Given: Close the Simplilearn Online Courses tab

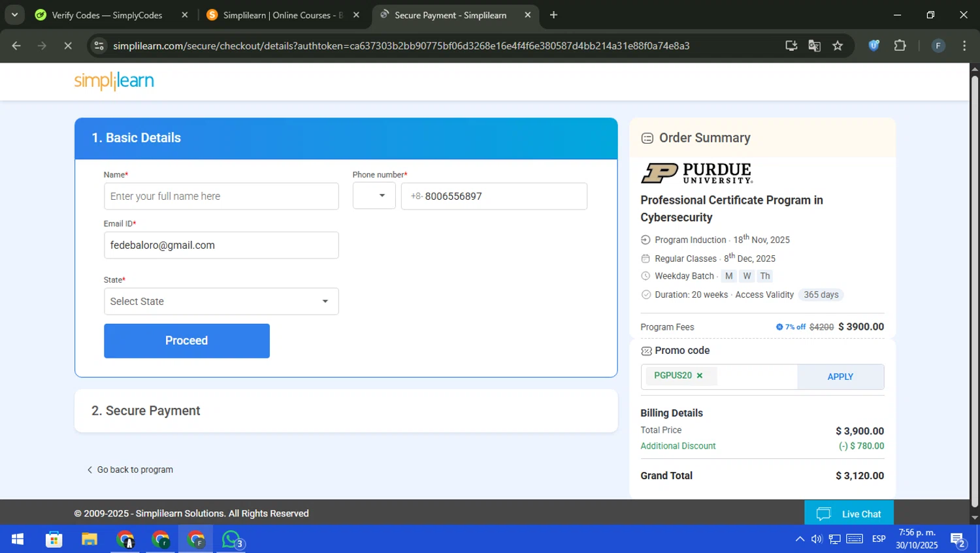Looking at the screenshot, I should [356, 15].
